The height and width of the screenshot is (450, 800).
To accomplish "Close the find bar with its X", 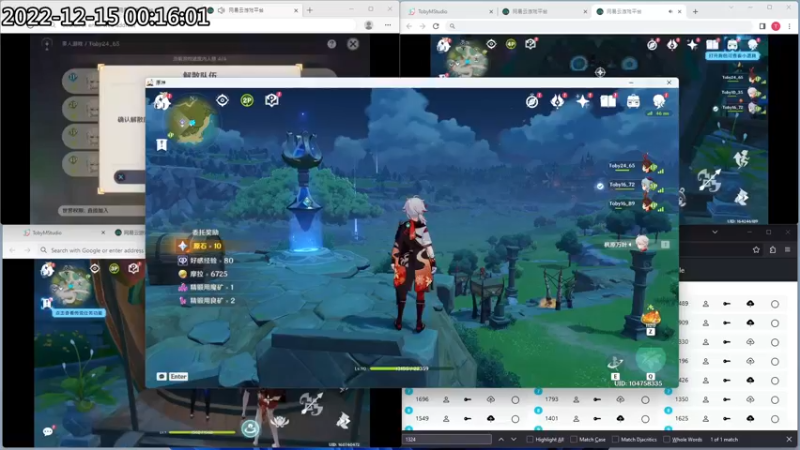I will pyautogui.click(x=789, y=439).
